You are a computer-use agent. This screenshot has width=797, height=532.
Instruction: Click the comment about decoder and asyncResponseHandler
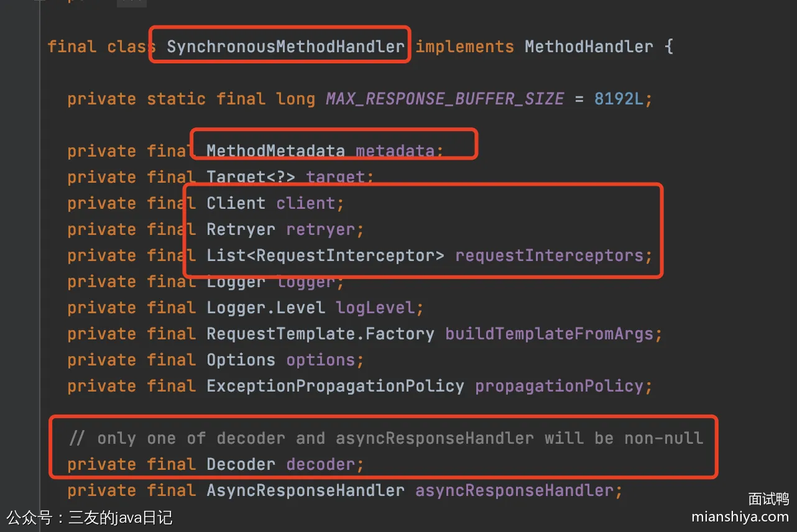(386, 438)
